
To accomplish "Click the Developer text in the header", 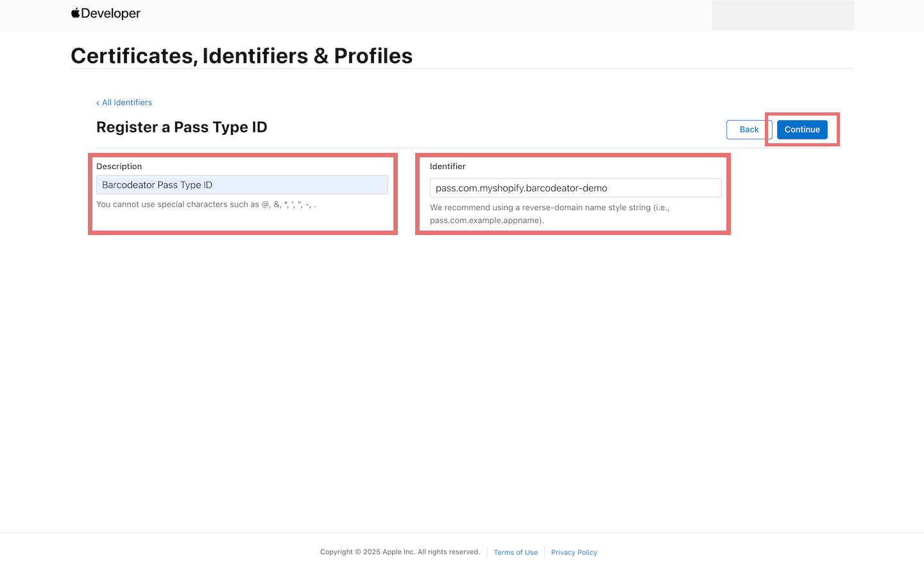I will 110,13.
